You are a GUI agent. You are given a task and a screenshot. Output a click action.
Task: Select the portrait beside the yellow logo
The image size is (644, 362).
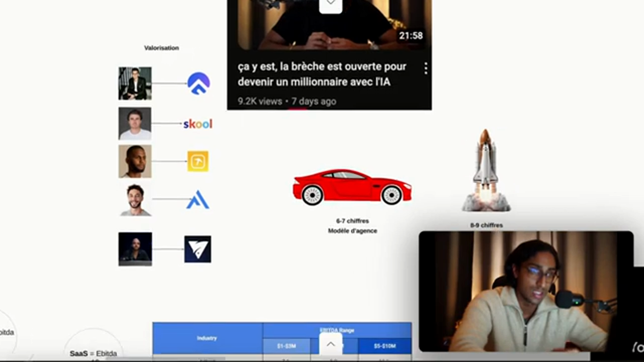pyautogui.click(x=135, y=161)
